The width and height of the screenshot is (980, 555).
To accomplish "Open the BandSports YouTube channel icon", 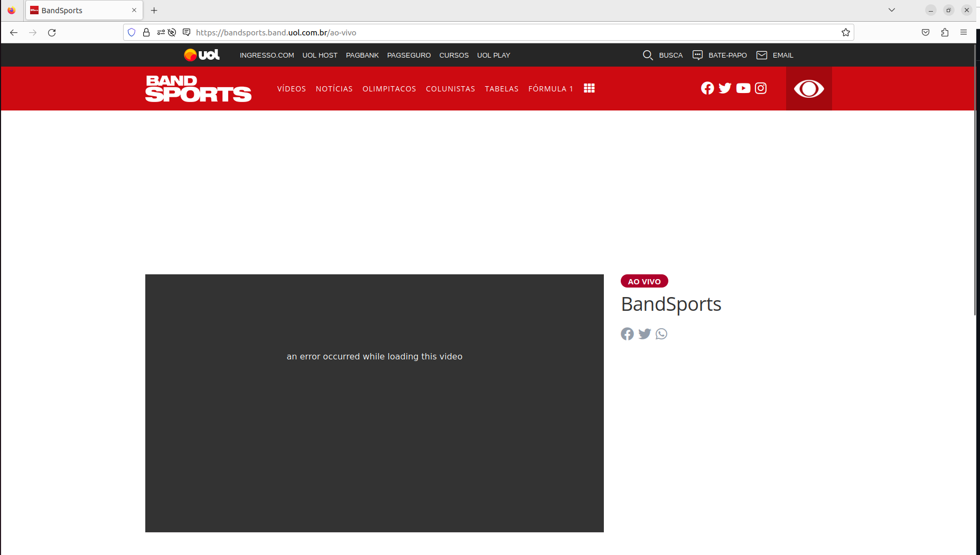I will tap(743, 88).
